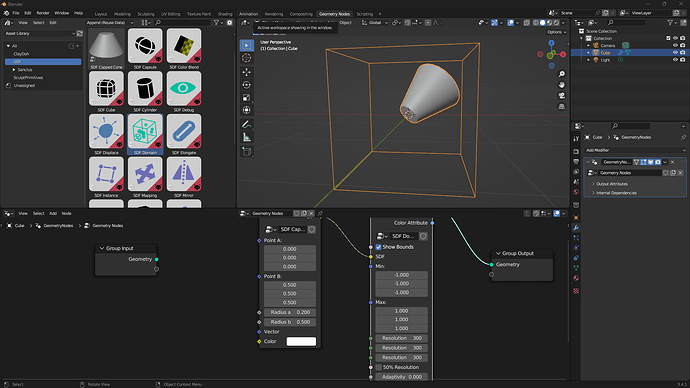Enable the 50% Resolution checkbox

pyautogui.click(x=378, y=367)
